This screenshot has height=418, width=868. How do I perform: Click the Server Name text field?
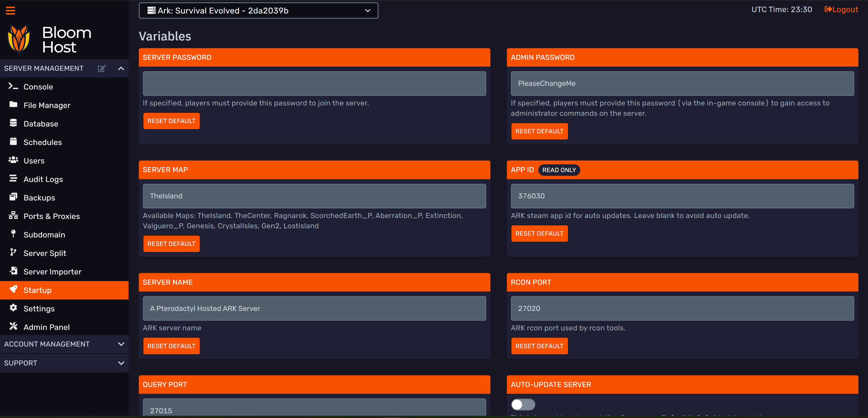point(314,308)
